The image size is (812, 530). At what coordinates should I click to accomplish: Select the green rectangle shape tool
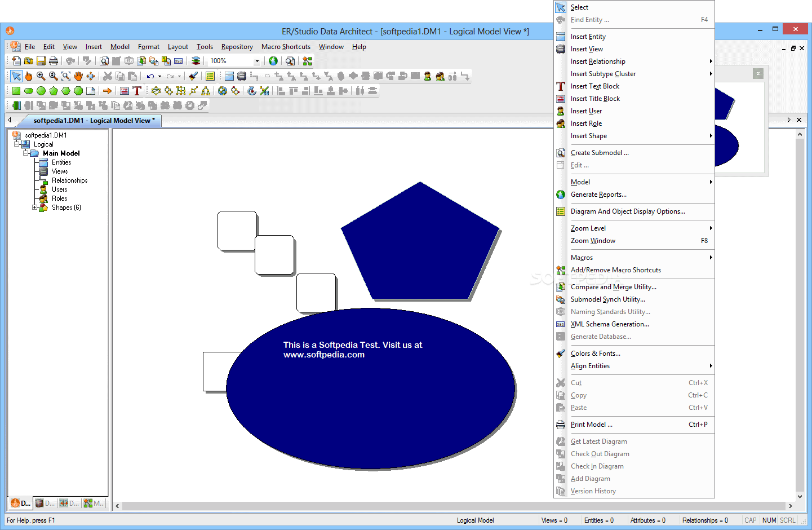[x=16, y=90]
